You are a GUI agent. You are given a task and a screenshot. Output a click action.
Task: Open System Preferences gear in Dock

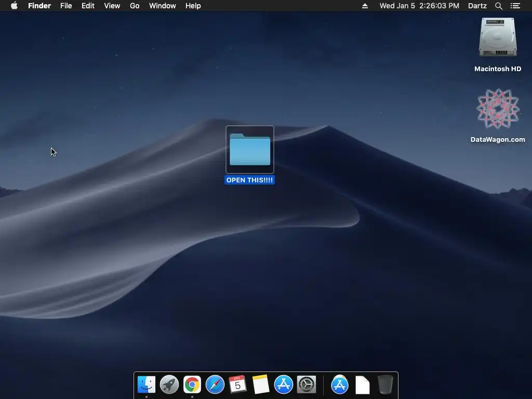tap(307, 385)
